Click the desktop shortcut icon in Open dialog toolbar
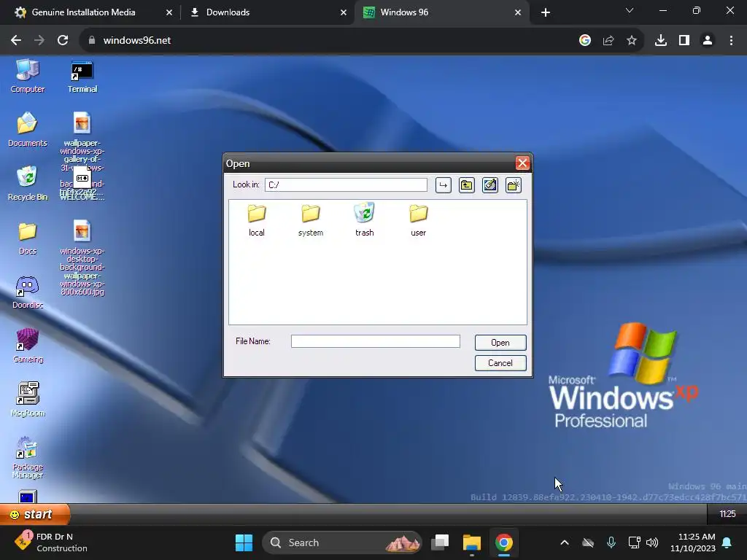 (489, 185)
